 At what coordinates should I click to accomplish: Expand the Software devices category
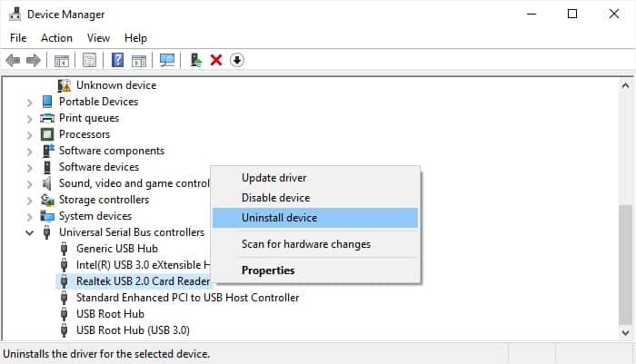click(29, 168)
